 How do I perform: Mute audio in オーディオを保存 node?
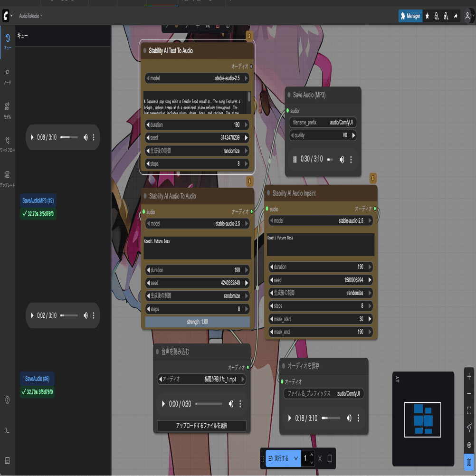point(349,418)
